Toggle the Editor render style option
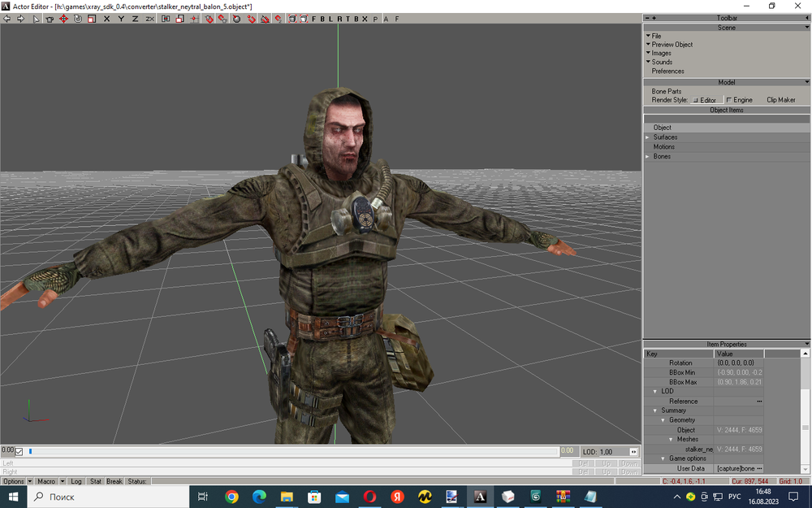This screenshot has height=508, width=812. 696,100
